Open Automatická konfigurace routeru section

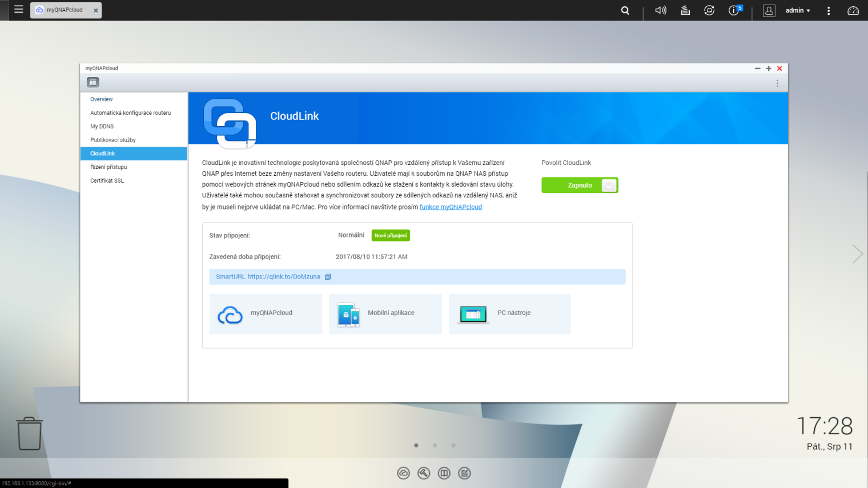click(134, 113)
